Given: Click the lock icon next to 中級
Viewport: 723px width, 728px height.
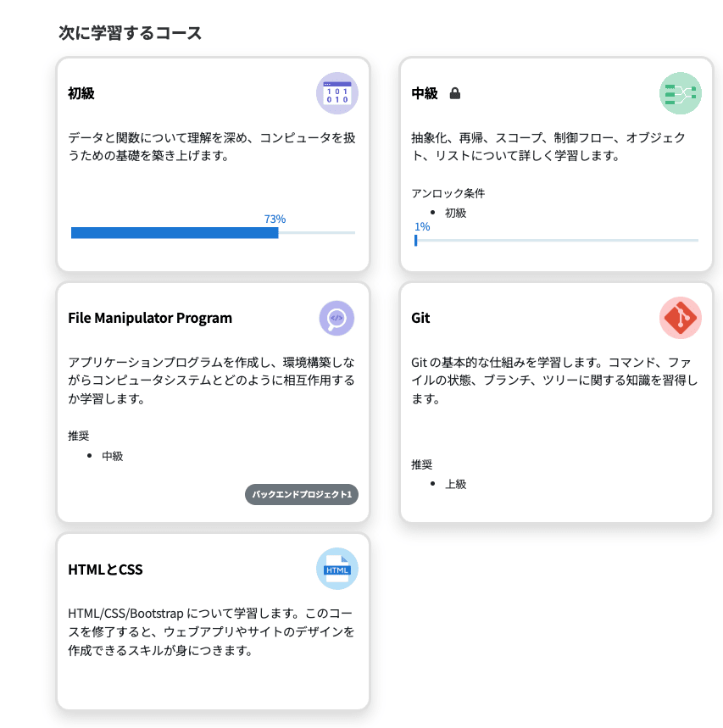Looking at the screenshot, I should coord(454,93).
